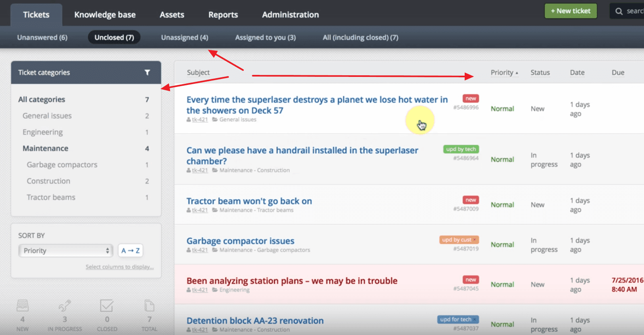Click the search input field in header

634,11
